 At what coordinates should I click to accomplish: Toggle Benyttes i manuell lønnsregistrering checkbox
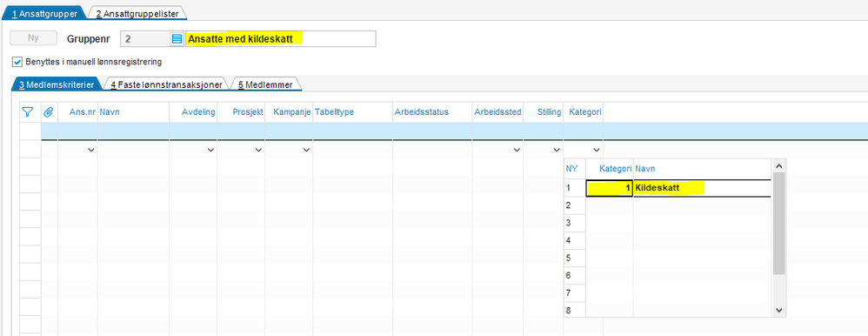tap(17, 62)
